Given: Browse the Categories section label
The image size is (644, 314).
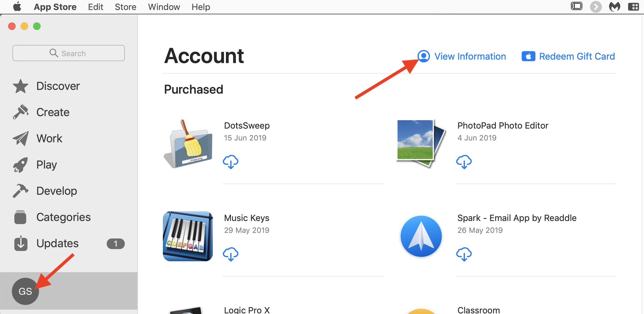Looking at the screenshot, I should click(x=63, y=217).
